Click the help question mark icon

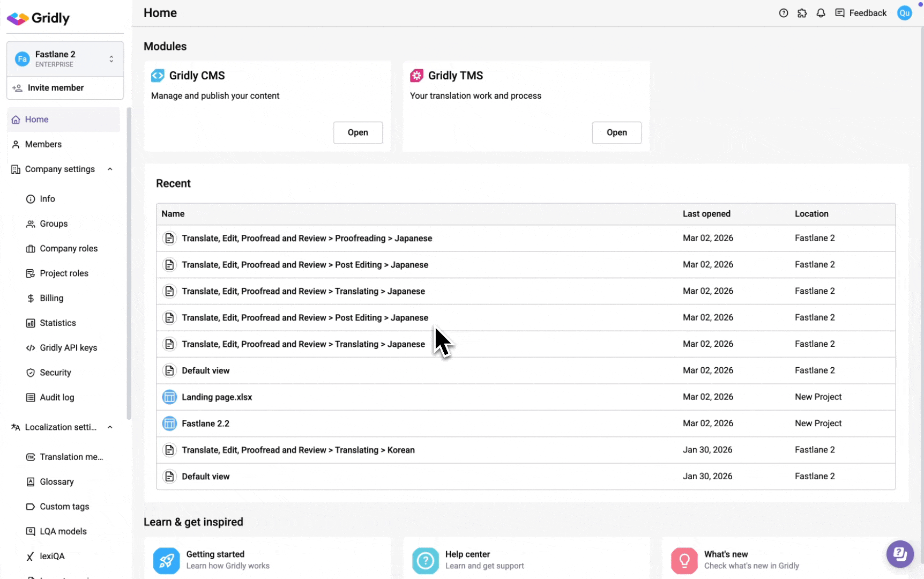(783, 13)
